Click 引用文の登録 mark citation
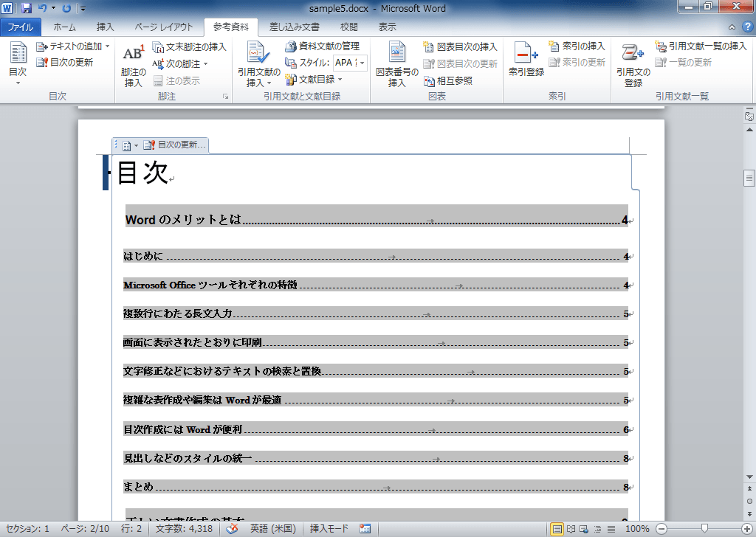Image resolution: width=756 pixels, height=537 pixels. click(x=633, y=64)
